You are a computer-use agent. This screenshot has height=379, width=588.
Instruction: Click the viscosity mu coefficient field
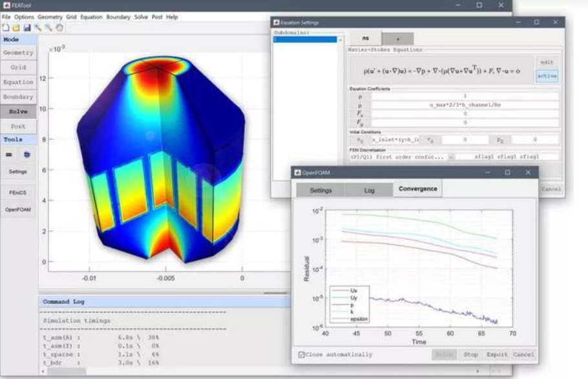pos(465,105)
